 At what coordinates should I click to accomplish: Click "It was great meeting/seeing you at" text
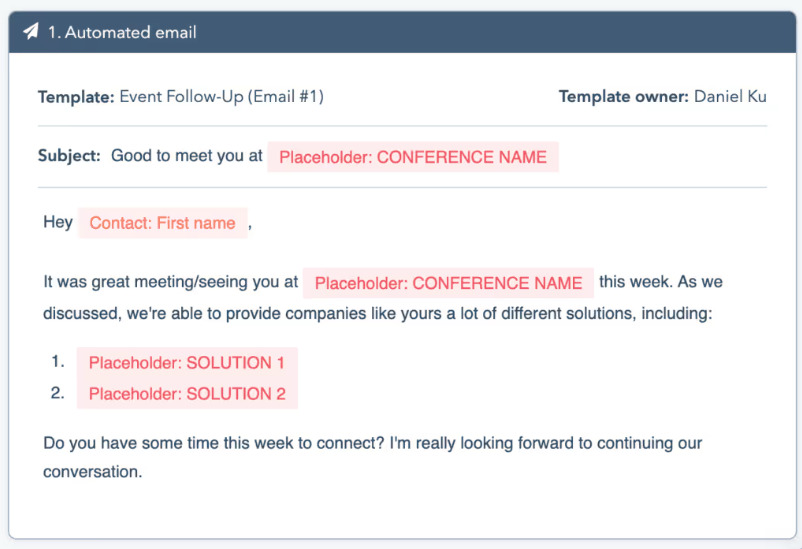(x=170, y=282)
